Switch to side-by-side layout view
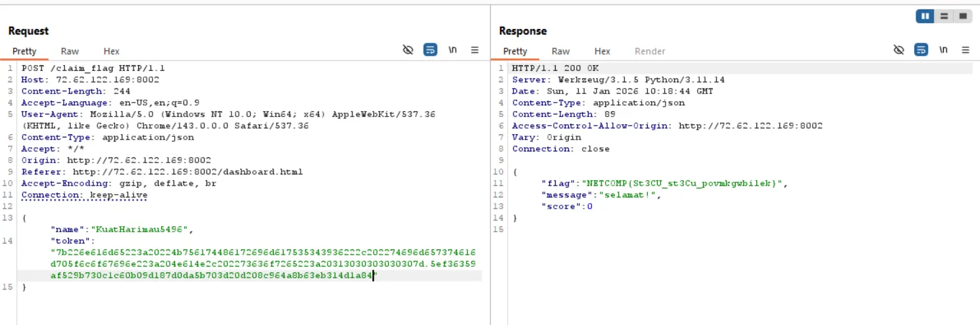Image resolution: width=980 pixels, height=325 pixels. (x=926, y=16)
